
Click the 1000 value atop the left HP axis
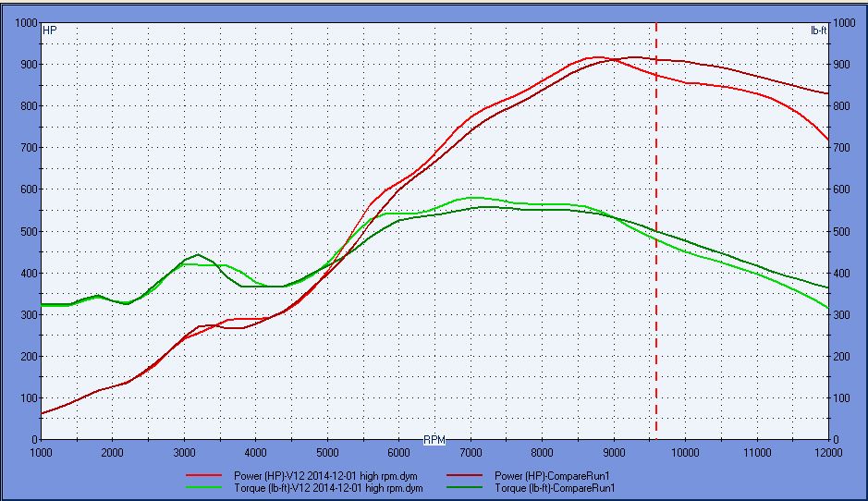(x=23, y=23)
